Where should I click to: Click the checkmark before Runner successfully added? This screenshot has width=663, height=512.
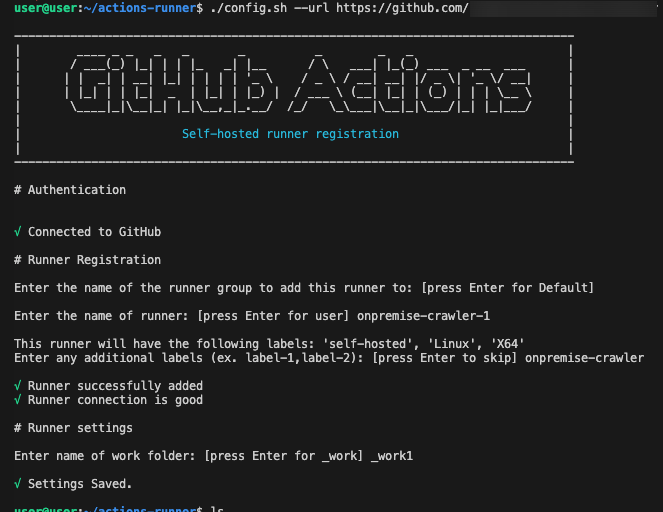click(19, 386)
